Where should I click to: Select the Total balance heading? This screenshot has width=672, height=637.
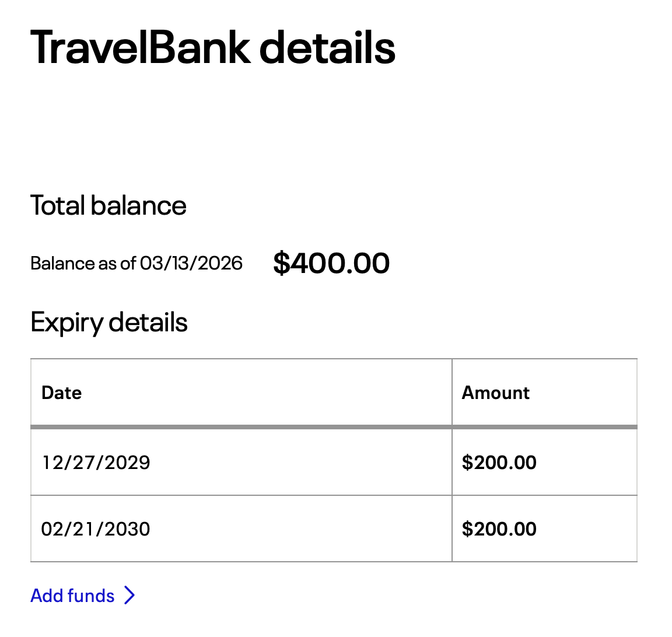coord(108,205)
